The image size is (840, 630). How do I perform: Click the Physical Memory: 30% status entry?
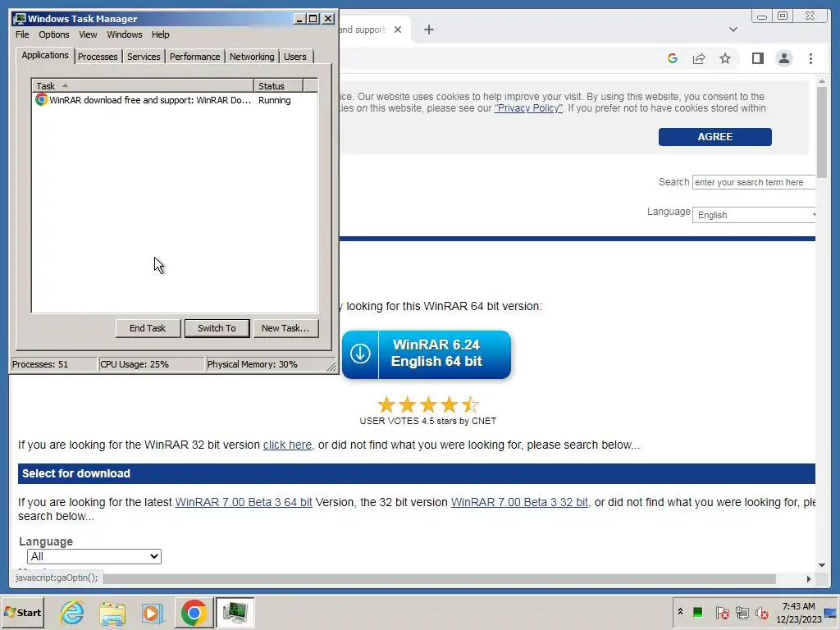pyautogui.click(x=267, y=364)
